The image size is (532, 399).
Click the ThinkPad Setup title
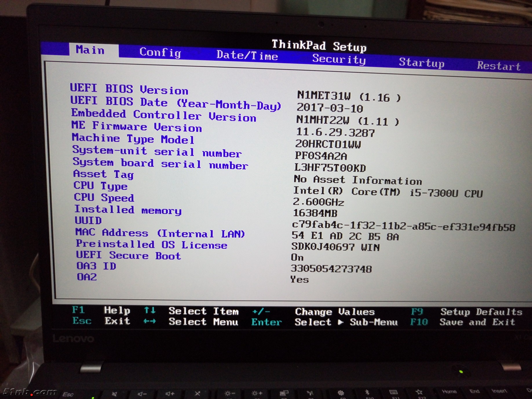(319, 46)
